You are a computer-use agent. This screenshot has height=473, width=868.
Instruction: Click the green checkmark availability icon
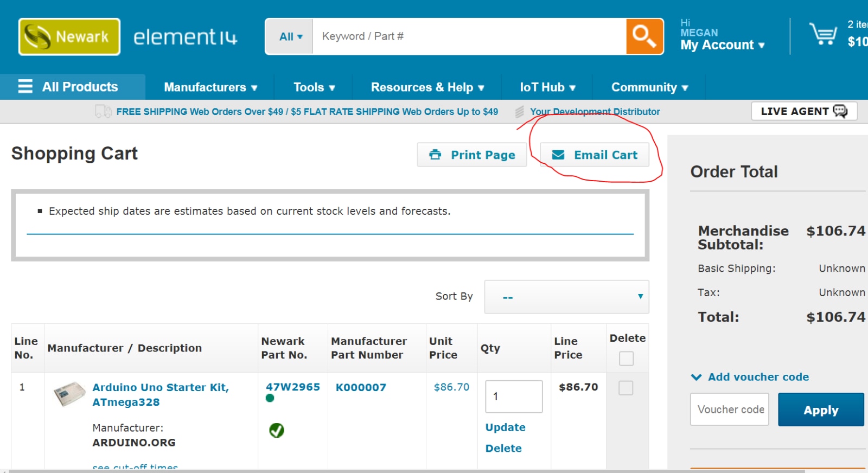pyautogui.click(x=277, y=430)
